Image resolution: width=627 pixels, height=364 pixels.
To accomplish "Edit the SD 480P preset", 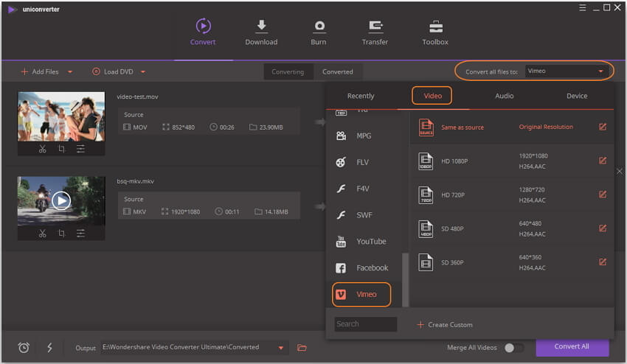I will [603, 228].
